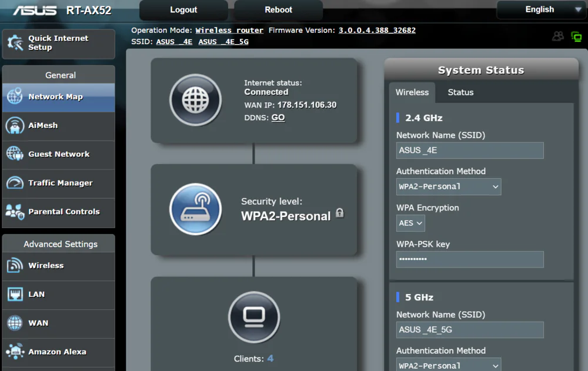
Task: Open the WPA Encryption AES dropdown
Action: click(410, 223)
